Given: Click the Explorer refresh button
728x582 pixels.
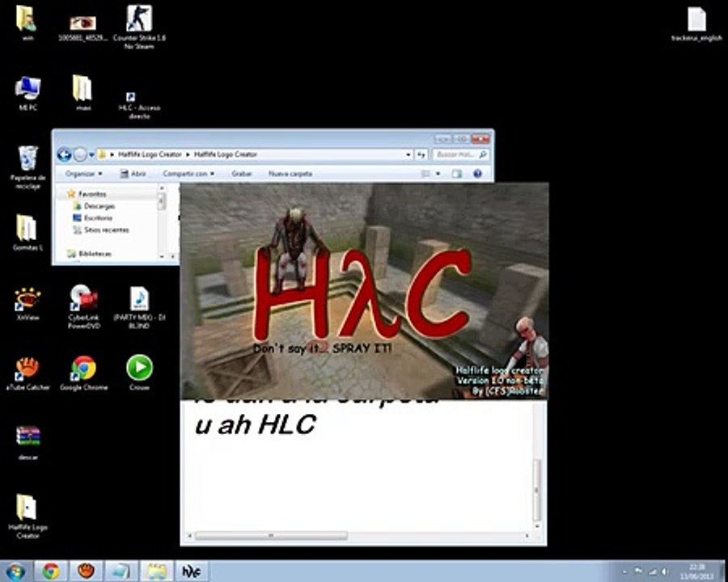Looking at the screenshot, I should click(x=421, y=154).
